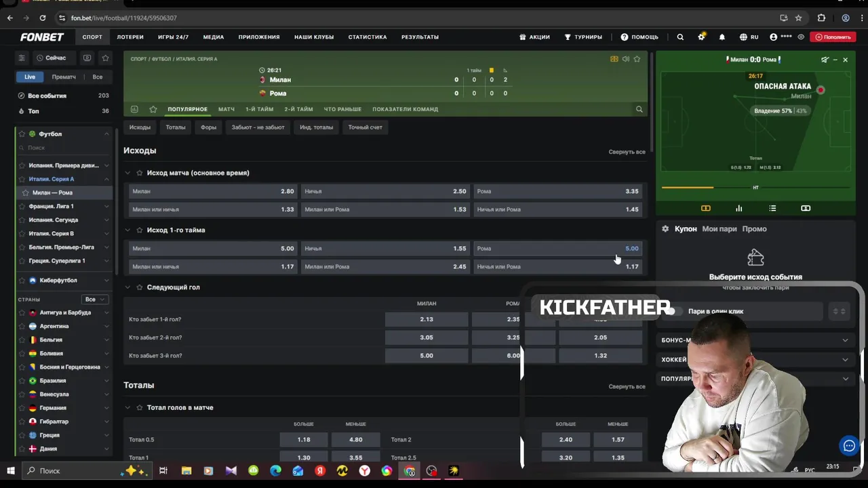Open the Все события list
Image resolution: width=868 pixels, height=488 pixels.
click(64, 96)
